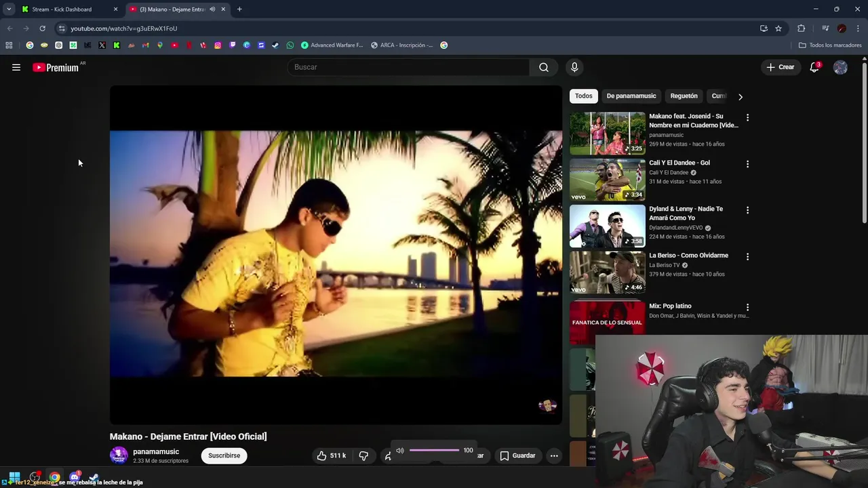Start voice search with microphone icon
868x488 pixels.
coord(574,67)
